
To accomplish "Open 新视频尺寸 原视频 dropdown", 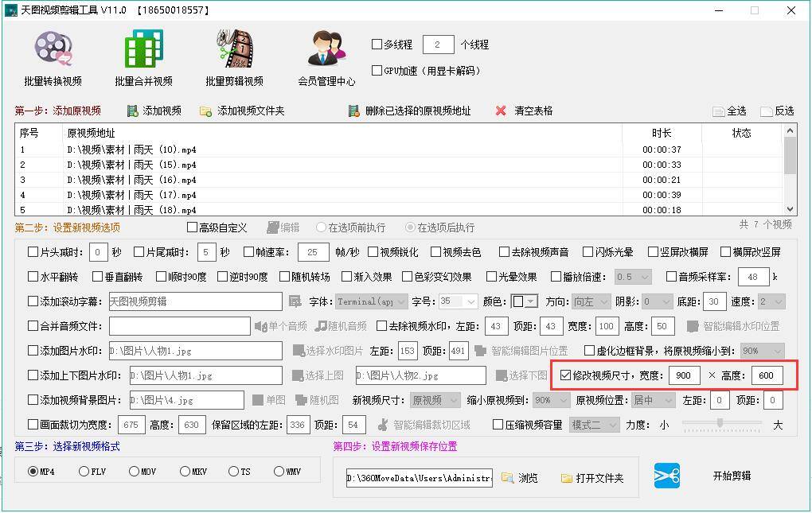I will click(x=435, y=400).
